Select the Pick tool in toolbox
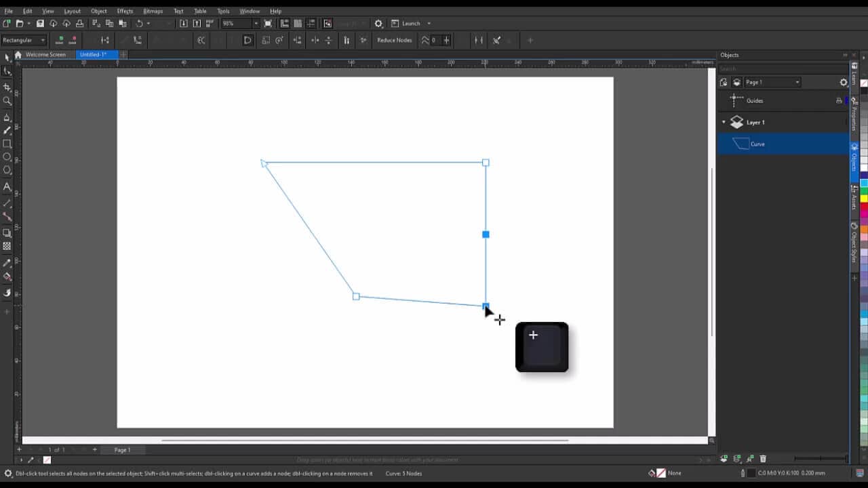868x488 pixels. coord(7,58)
